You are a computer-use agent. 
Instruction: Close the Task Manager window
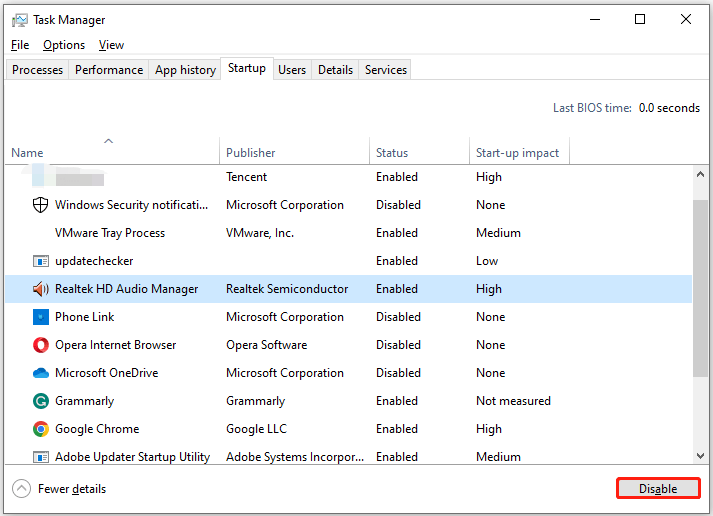(x=686, y=20)
